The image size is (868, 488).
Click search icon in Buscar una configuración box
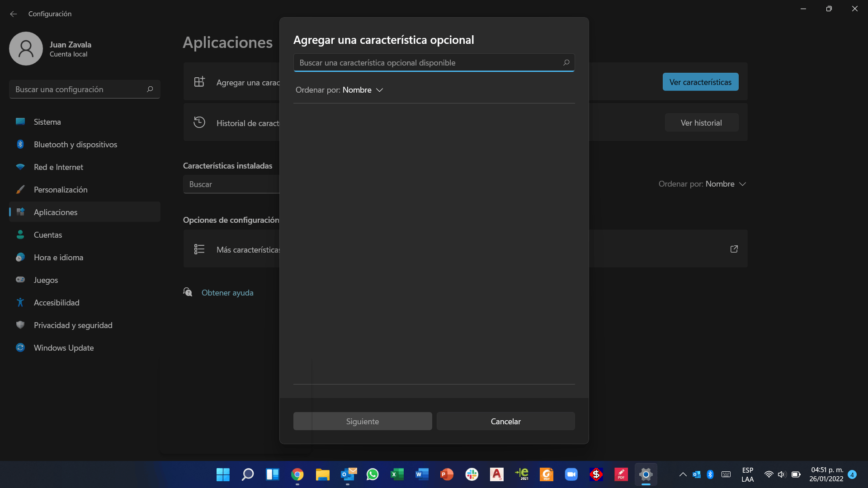(x=150, y=89)
